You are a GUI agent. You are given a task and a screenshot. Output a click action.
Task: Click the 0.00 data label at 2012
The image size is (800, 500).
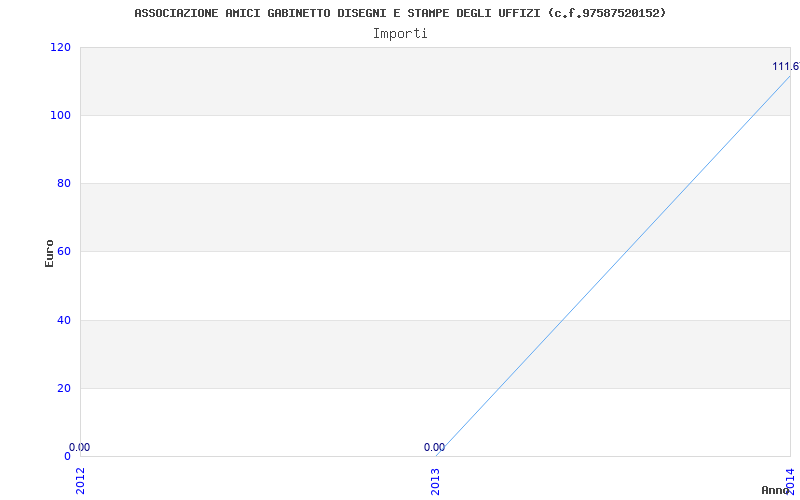[x=80, y=447]
